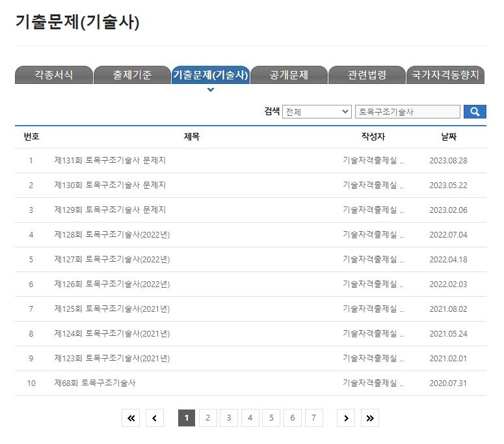Image resolution: width=504 pixels, height=444 pixels.
Task: Open the 관련법령 tab
Action: tap(367, 75)
